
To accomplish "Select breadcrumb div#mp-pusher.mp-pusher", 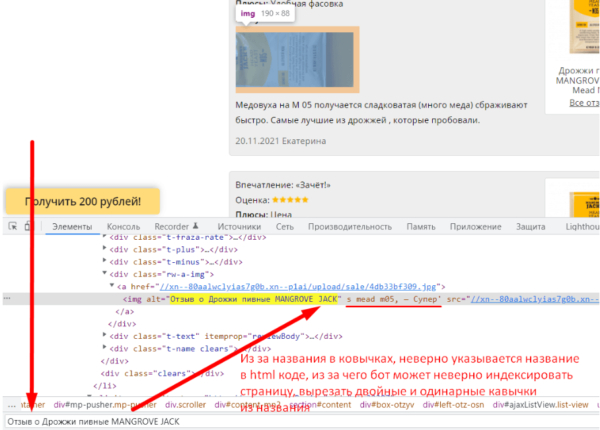I will click(x=105, y=405).
